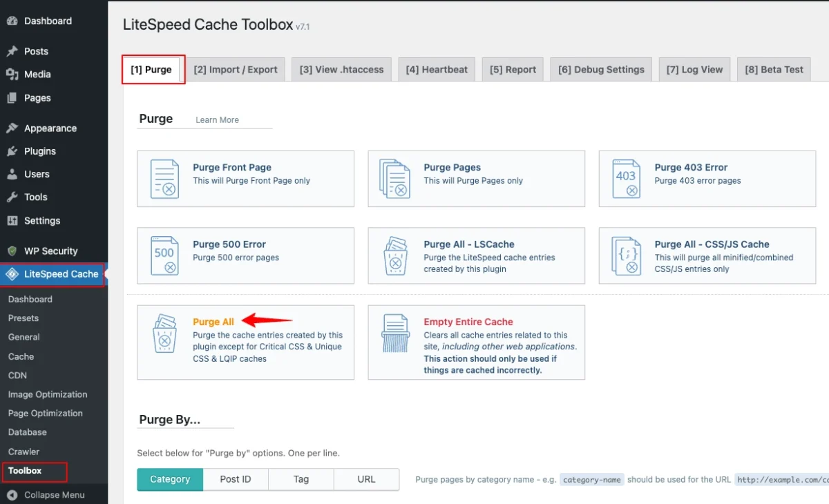The height and width of the screenshot is (504, 829).
Task: Open the Heartbeat tab
Action: point(437,70)
